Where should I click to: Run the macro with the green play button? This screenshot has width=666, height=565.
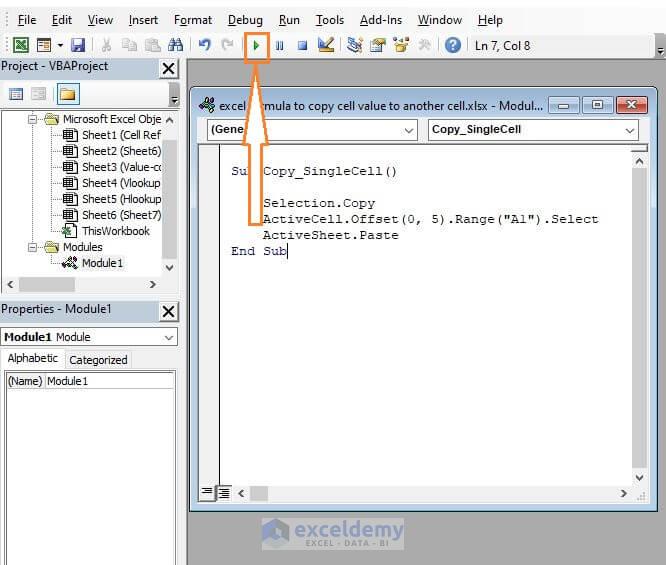(x=256, y=45)
